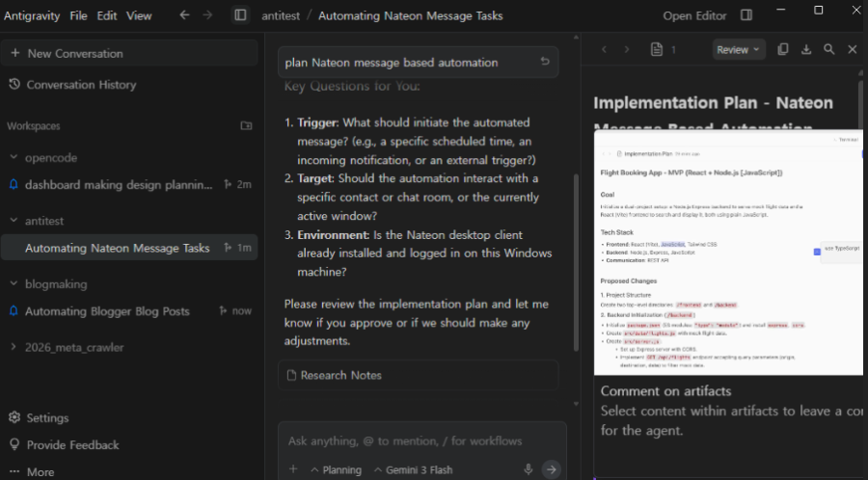Viewport: 868px width, 480px height.
Task: Collapse the blogmaking workspace
Action: (x=14, y=283)
